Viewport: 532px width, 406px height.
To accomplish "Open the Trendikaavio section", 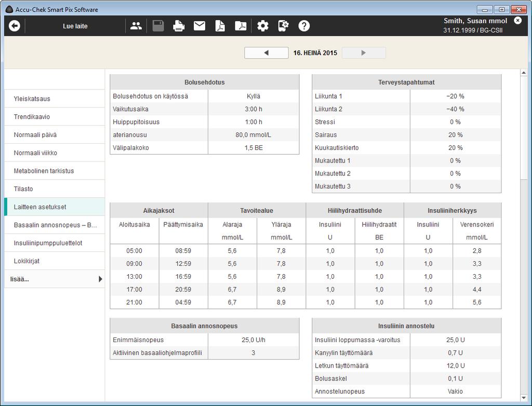I will (54, 117).
